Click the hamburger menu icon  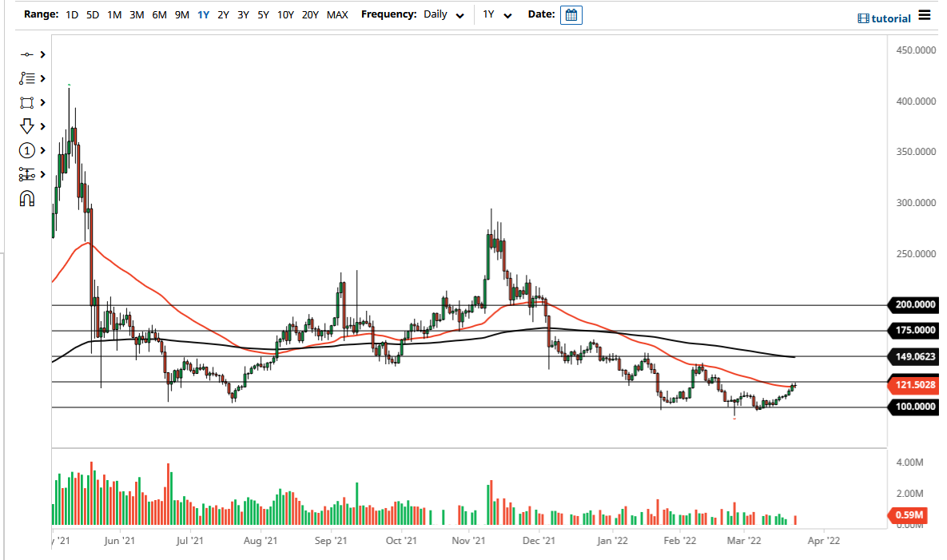tap(925, 17)
